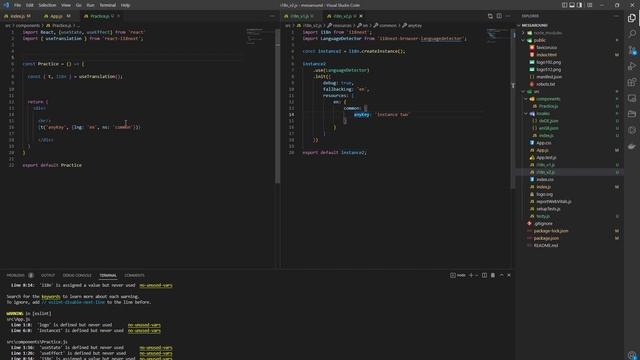Open the Edit menu
Screen dimensions: 640x360
[x=30, y=5]
